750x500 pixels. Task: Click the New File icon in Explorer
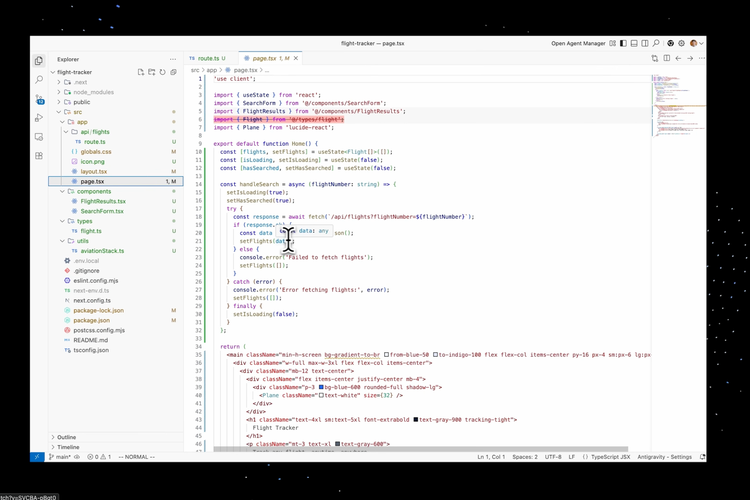pos(139,72)
